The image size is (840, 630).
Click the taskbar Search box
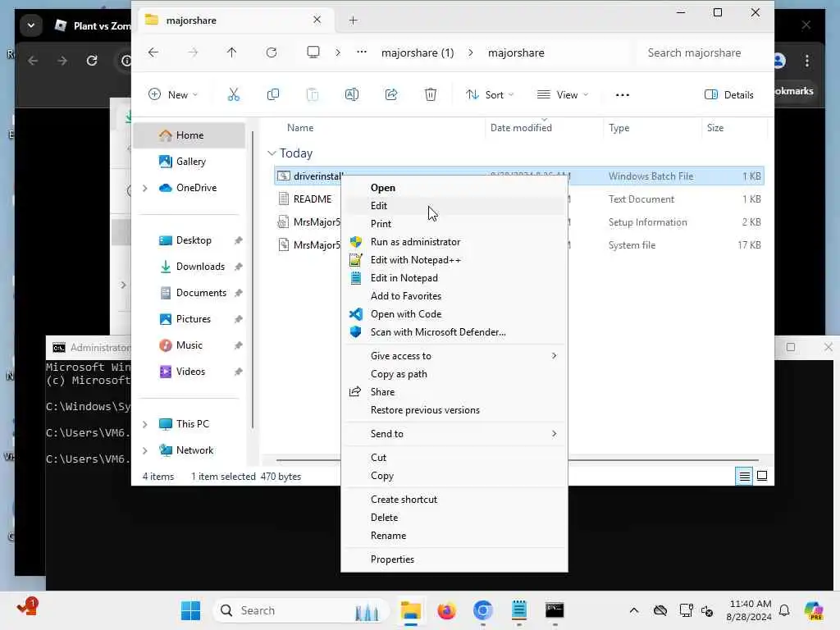pyautogui.click(x=300, y=610)
